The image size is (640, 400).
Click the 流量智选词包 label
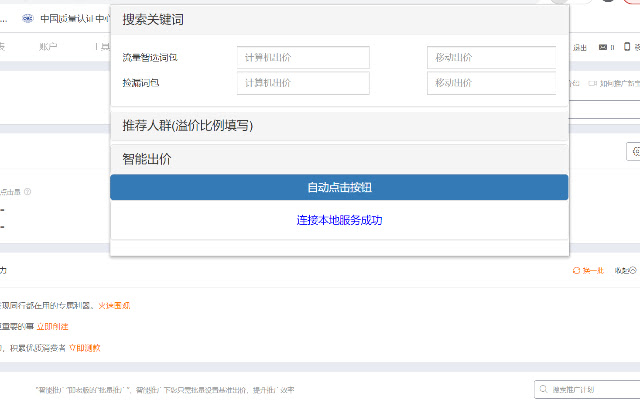(x=150, y=58)
